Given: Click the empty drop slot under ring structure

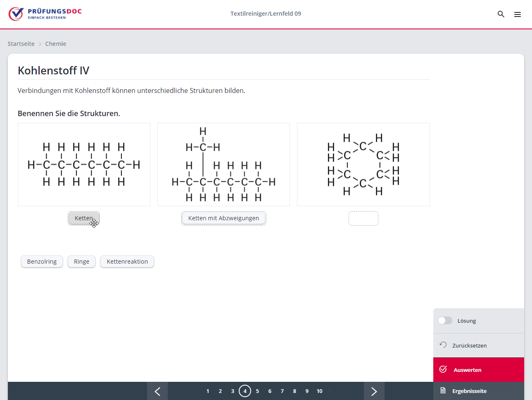Looking at the screenshot, I should [x=363, y=219].
